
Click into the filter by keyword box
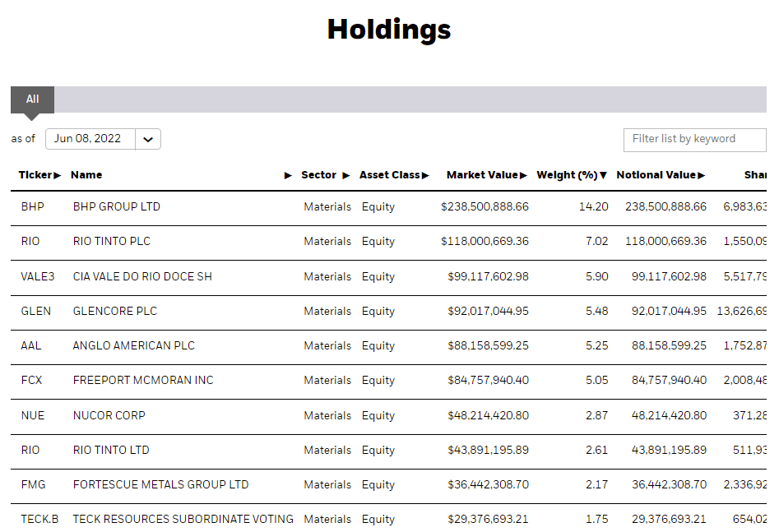click(x=694, y=140)
